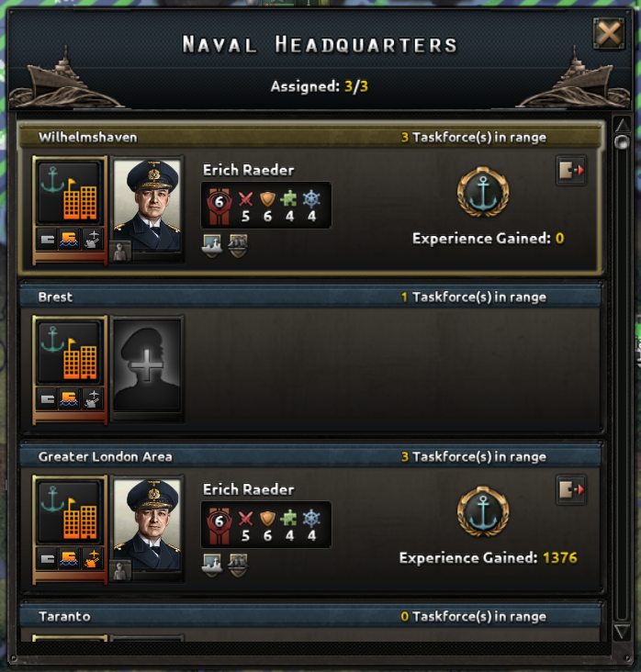Click first trait badge under Wilhelmshaven Raeder
Viewport: 641px width, 672px height.
(x=212, y=245)
